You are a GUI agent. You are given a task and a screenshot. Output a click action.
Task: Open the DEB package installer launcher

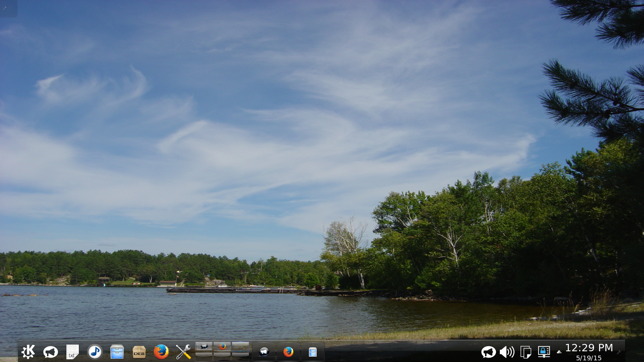click(x=139, y=352)
